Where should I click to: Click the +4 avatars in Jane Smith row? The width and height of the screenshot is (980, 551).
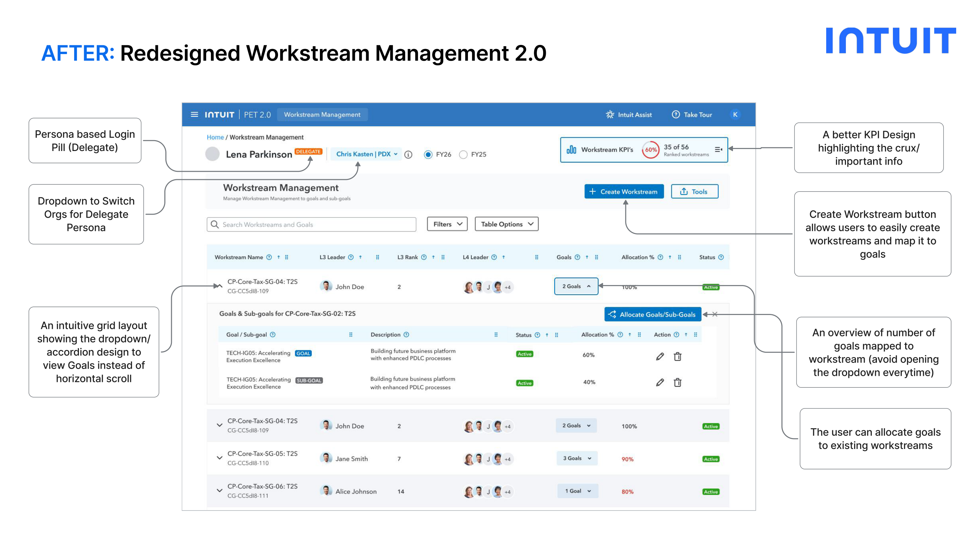click(507, 460)
